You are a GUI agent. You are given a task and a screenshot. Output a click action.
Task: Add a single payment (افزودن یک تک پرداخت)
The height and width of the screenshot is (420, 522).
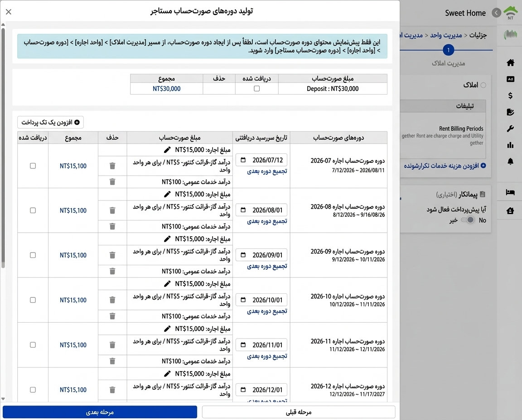51,122
